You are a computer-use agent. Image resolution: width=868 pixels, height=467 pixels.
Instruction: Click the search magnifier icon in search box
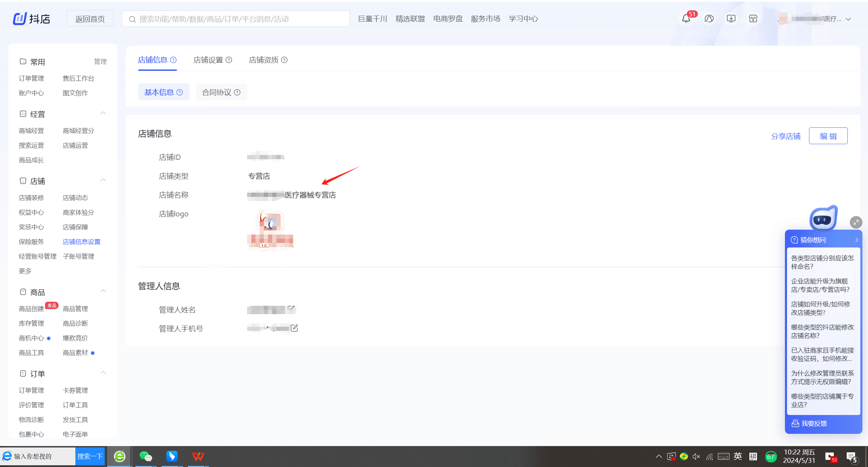pyautogui.click(x=132, y=19)
